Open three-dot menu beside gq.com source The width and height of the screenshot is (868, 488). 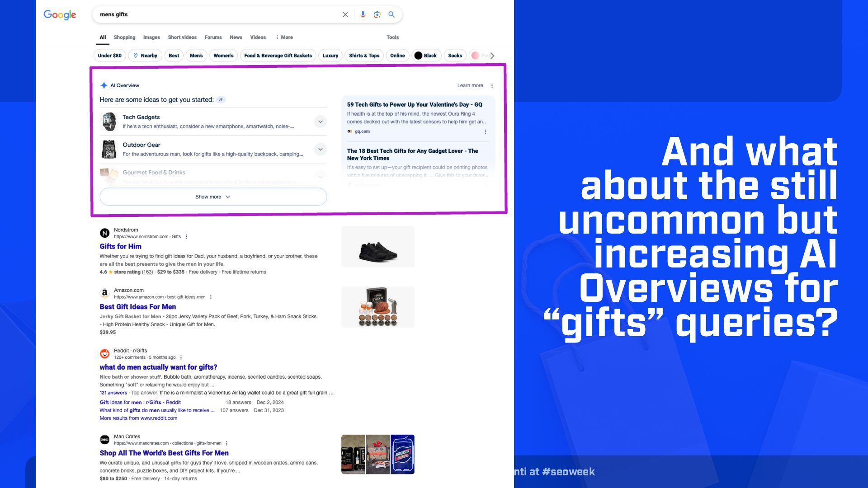point(486,132)
